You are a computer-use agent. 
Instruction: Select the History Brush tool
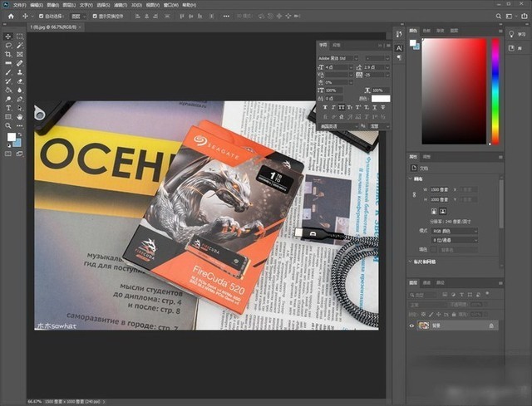[x=8, y=81]
